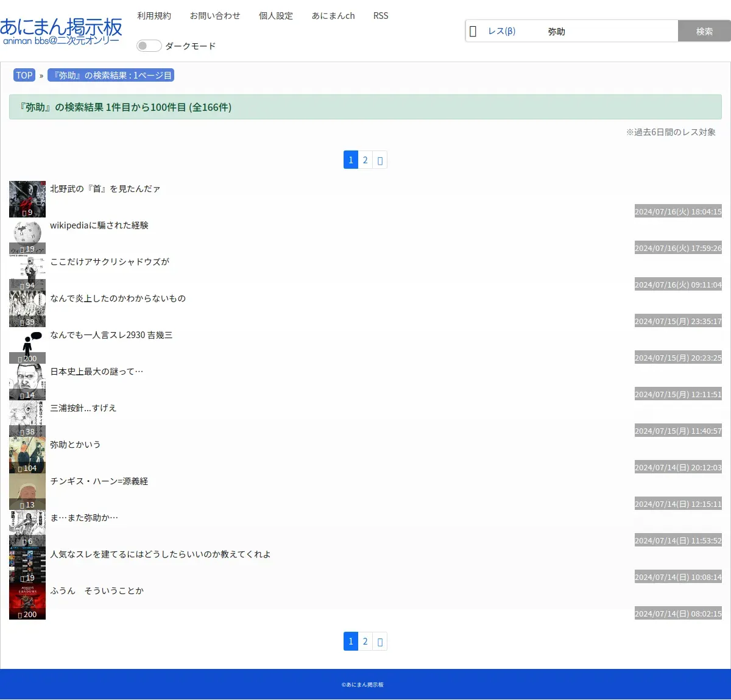Open thread 北野武の『首』を見たんだァ
Viewport: 731px width, 700px height.
click(105, 189)
